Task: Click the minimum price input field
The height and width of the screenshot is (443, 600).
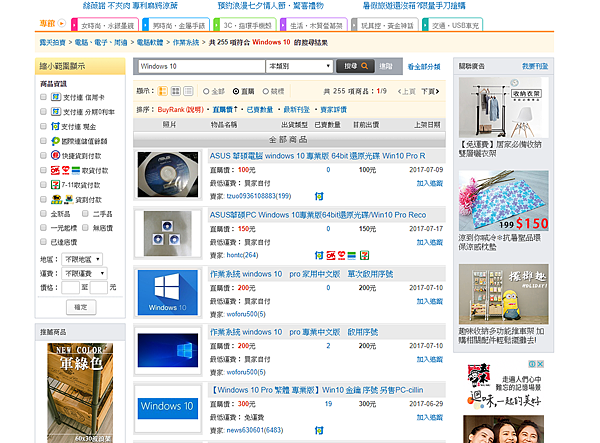Action: click(70, 287)
